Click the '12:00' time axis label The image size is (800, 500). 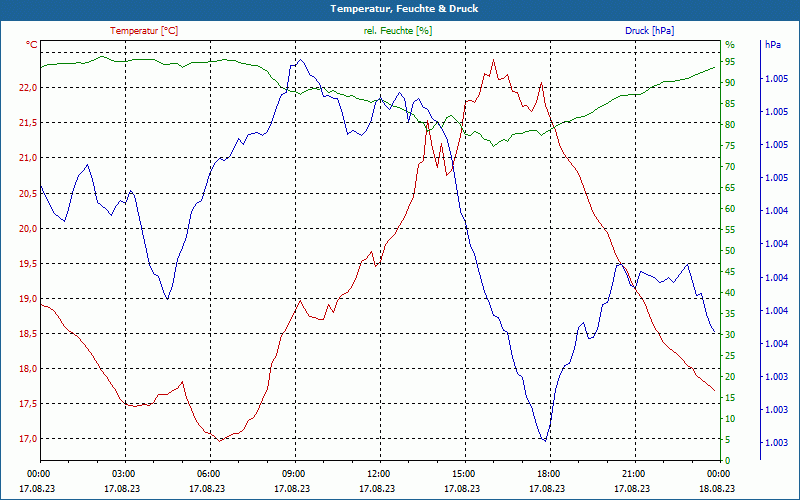(379, 473)
